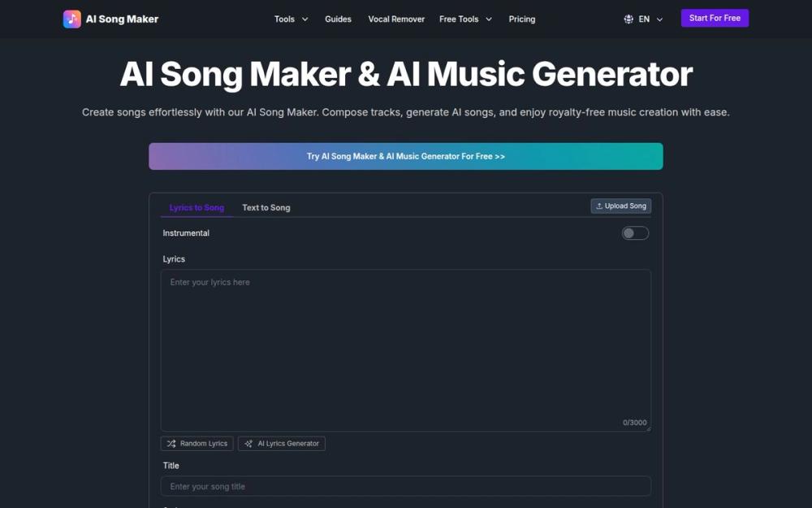Viewport: 812px width, 508px height.
Task: Click inside the lyrics text area
Action: pos(406,345)
